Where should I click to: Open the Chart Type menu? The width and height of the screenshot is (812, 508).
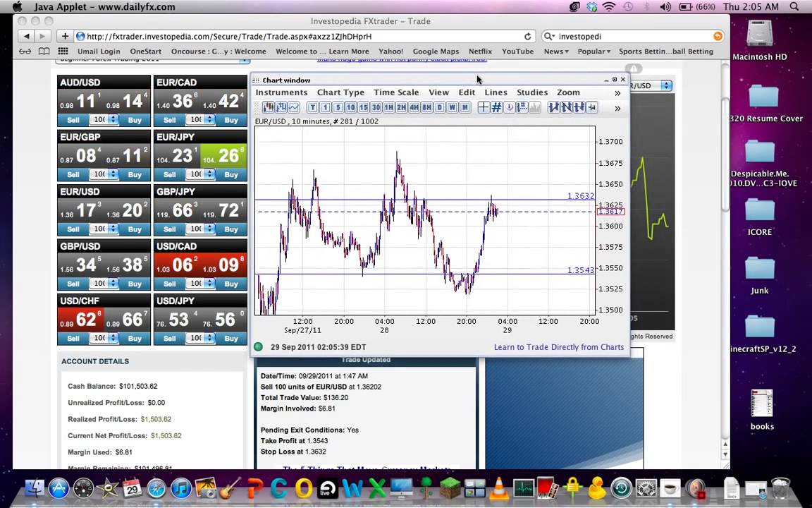point(340,92)
